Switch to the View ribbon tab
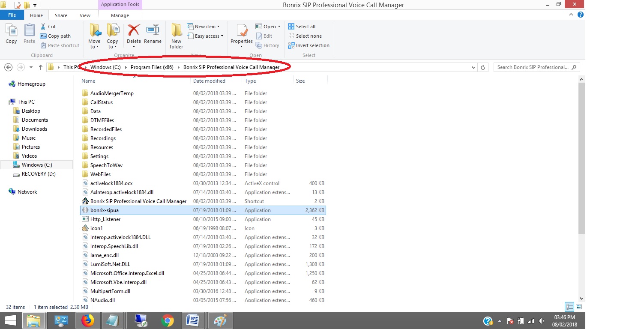This screenshot has width=644, height=329. 85,15
